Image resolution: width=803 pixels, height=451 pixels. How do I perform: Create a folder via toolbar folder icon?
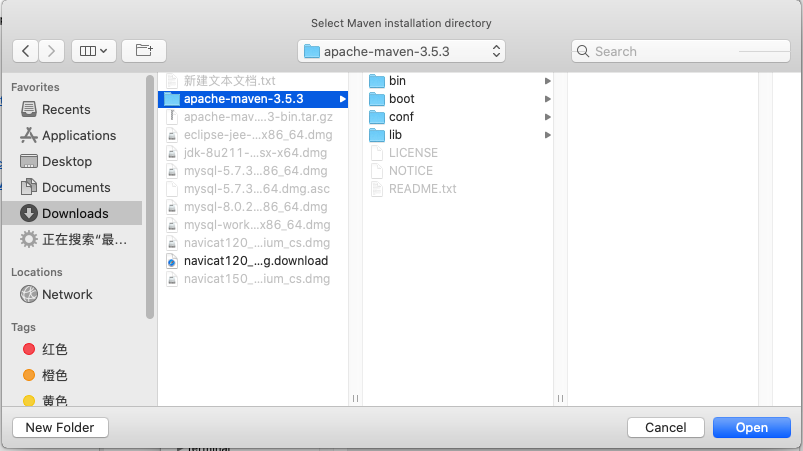point(144,51)
